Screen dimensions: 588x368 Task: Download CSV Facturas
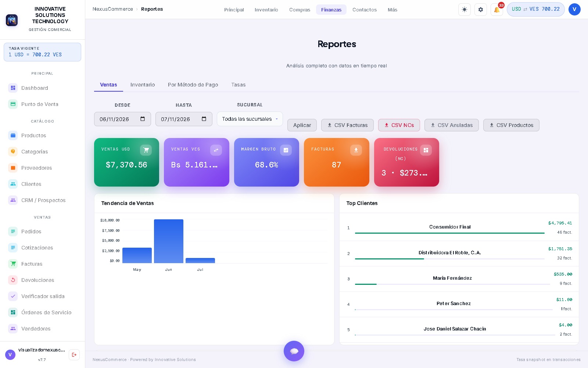[x=347, y=125]
